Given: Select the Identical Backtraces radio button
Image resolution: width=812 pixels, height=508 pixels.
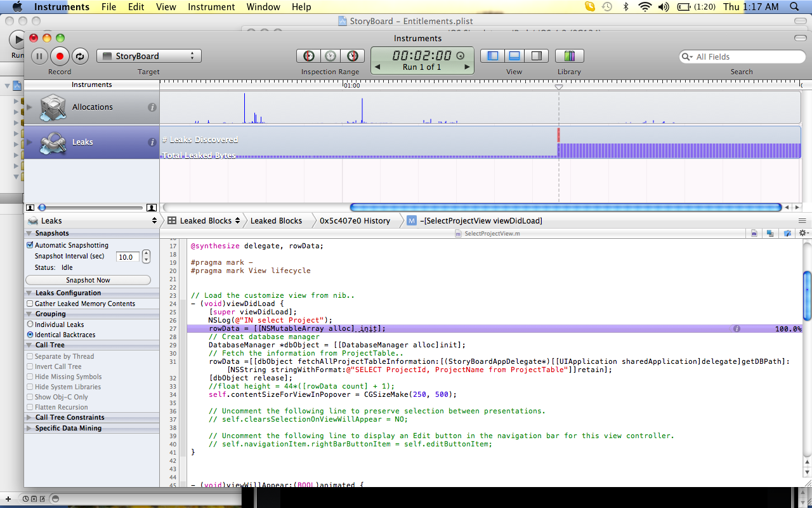Looking at the screenshot, I should 30,335.
